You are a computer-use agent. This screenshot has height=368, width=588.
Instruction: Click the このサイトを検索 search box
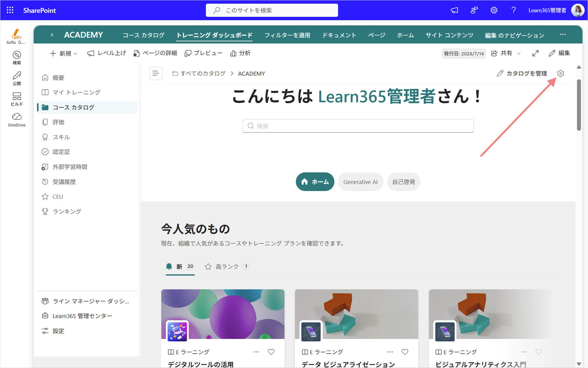272,10
